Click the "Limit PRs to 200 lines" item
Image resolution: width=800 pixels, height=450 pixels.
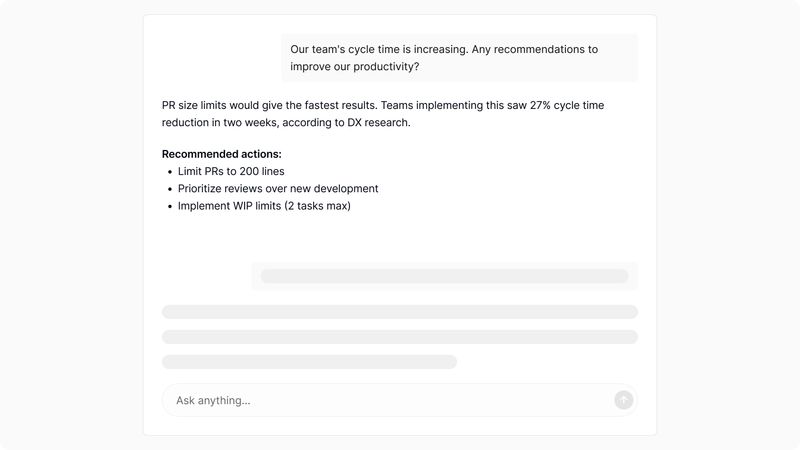point(231,171)
